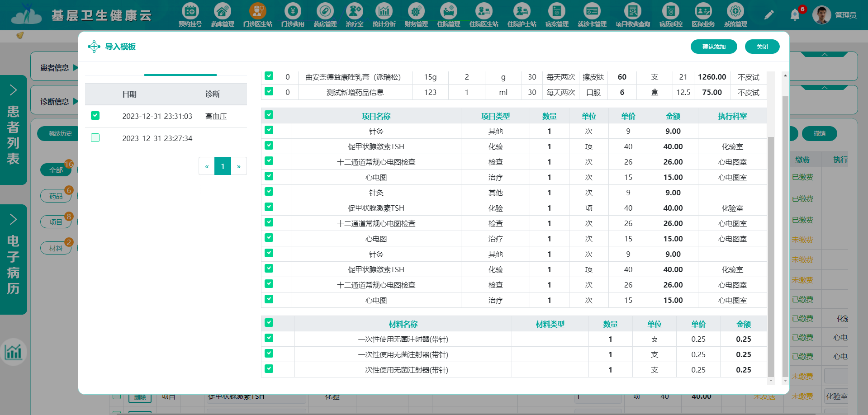
Task: Click the 1260.00 amount cell
Action: point(712,77)
